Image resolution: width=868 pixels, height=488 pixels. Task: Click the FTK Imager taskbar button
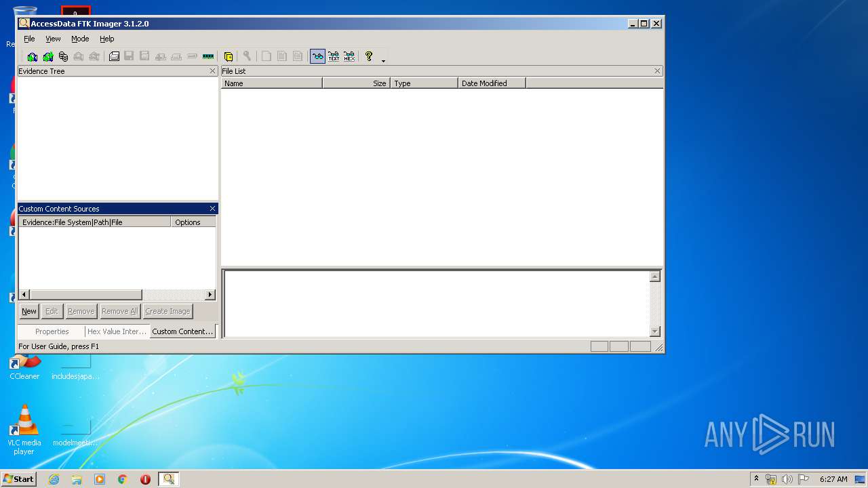pyautogui.click(x=168, y=479)
